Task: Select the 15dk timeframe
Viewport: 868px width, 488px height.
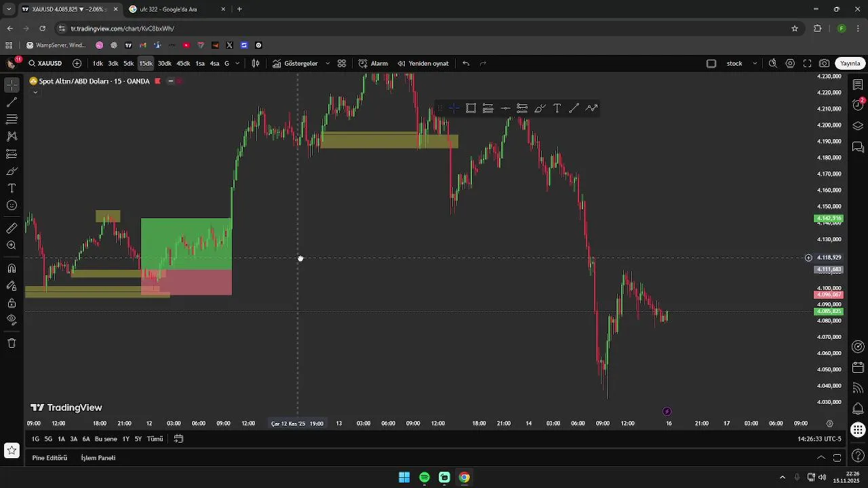Action: click(146, 63)
